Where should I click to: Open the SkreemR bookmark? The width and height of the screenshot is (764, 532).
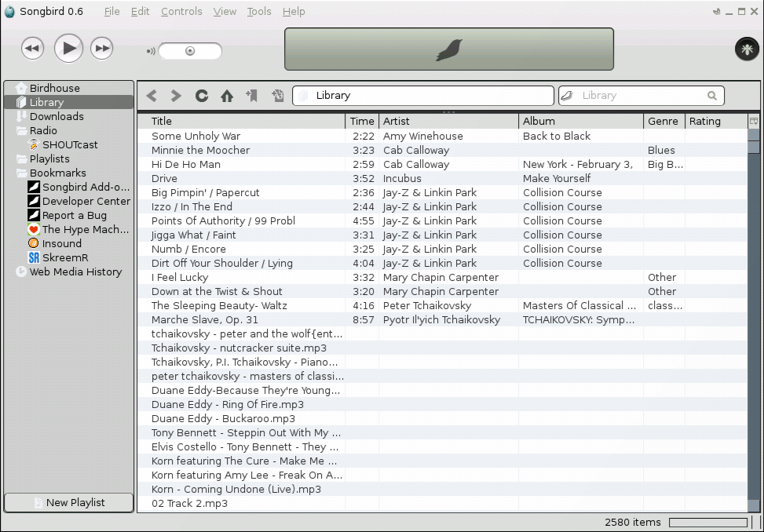coord(68,257)
